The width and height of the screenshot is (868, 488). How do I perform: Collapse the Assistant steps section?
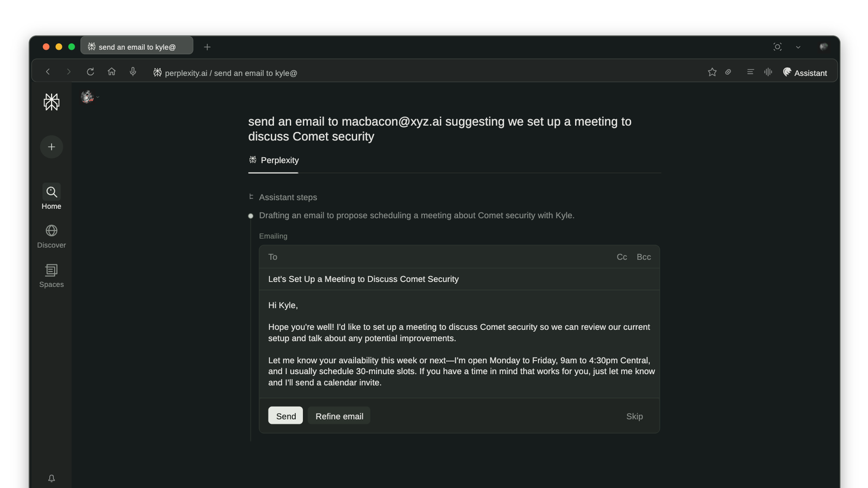[283, 197]
